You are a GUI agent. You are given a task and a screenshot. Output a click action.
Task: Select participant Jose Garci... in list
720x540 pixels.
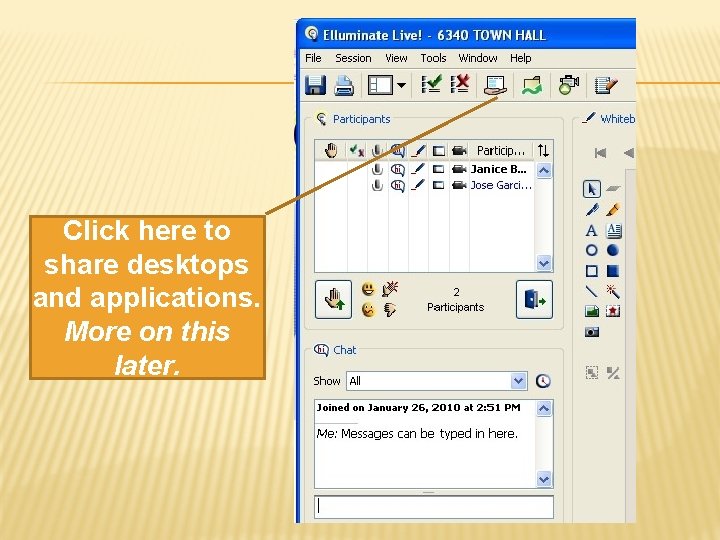point(501,186)
